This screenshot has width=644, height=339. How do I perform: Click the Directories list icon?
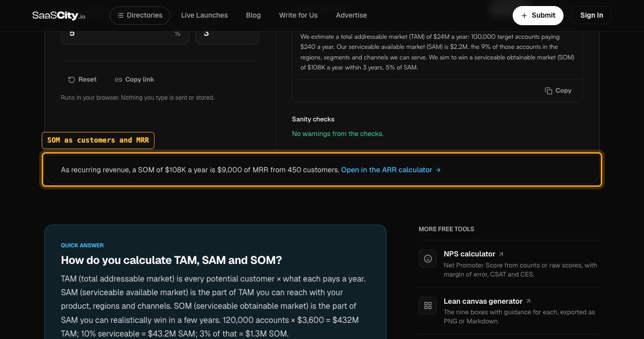pyautogui.click(x=120, y=16)
